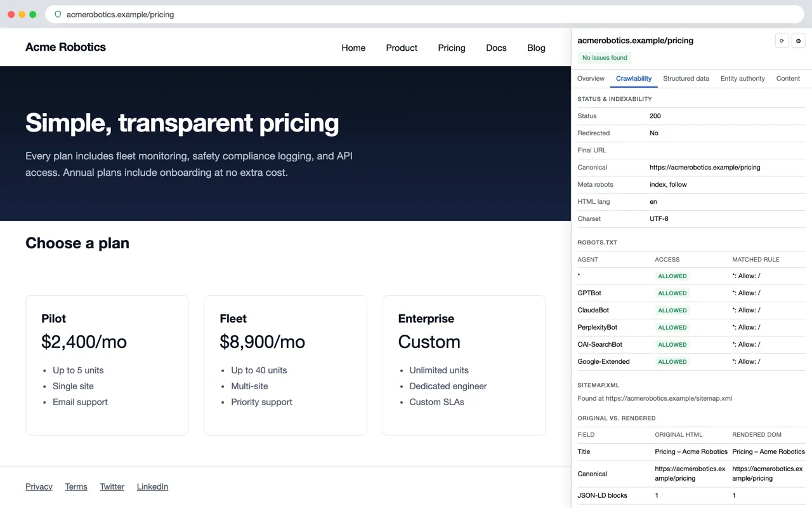Click the refresh icon in audit panel

point(782,41)
